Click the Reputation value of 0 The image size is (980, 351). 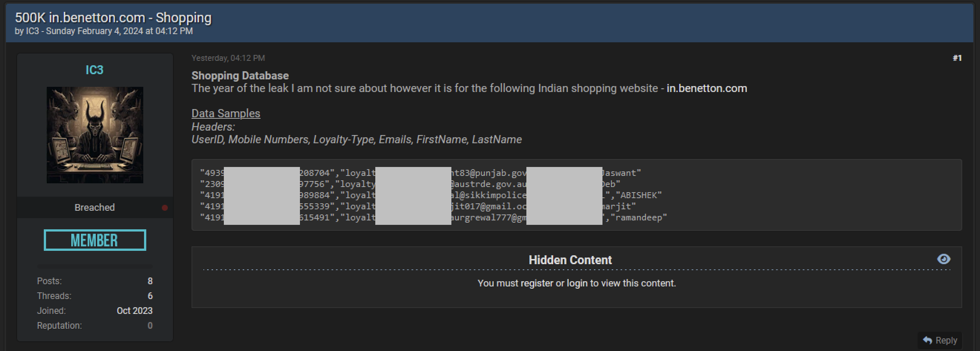(x=150, y=325)
